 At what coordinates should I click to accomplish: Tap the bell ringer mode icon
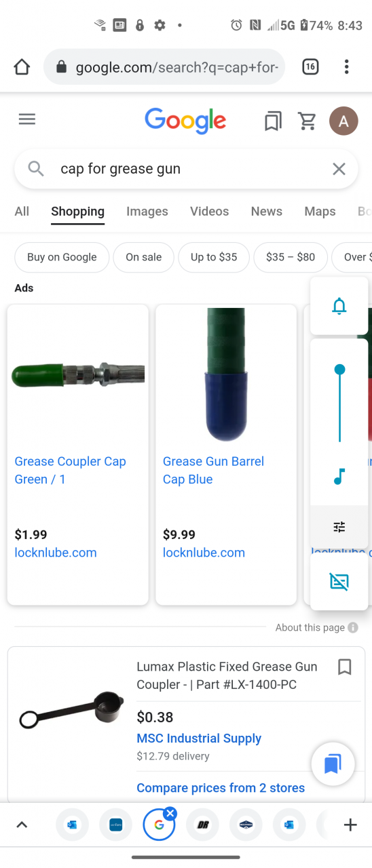[x=339, y=306]
